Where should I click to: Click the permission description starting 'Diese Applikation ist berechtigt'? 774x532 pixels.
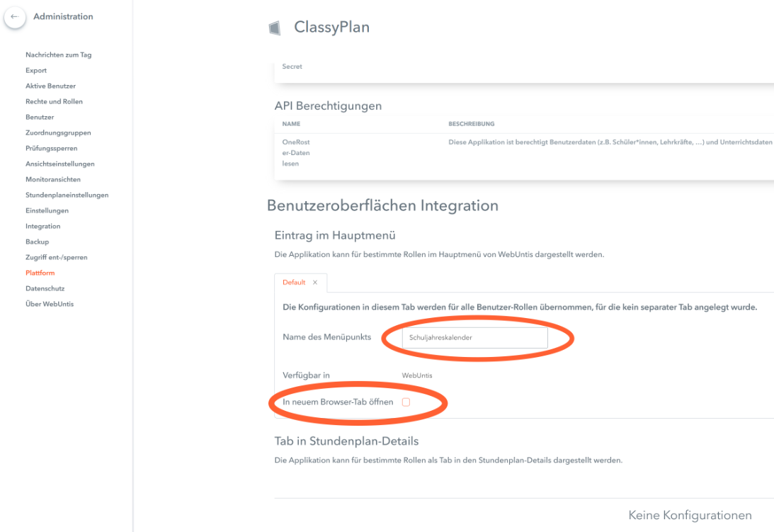coord(610,142)
